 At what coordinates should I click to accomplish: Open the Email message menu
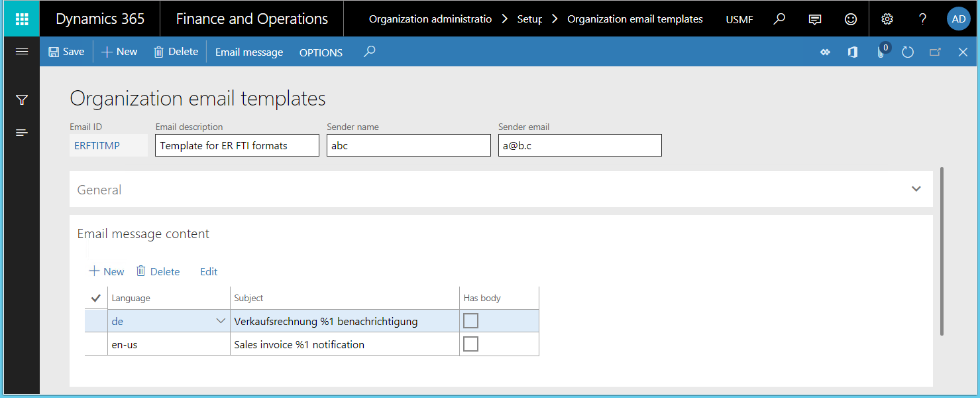click(248, 52)
